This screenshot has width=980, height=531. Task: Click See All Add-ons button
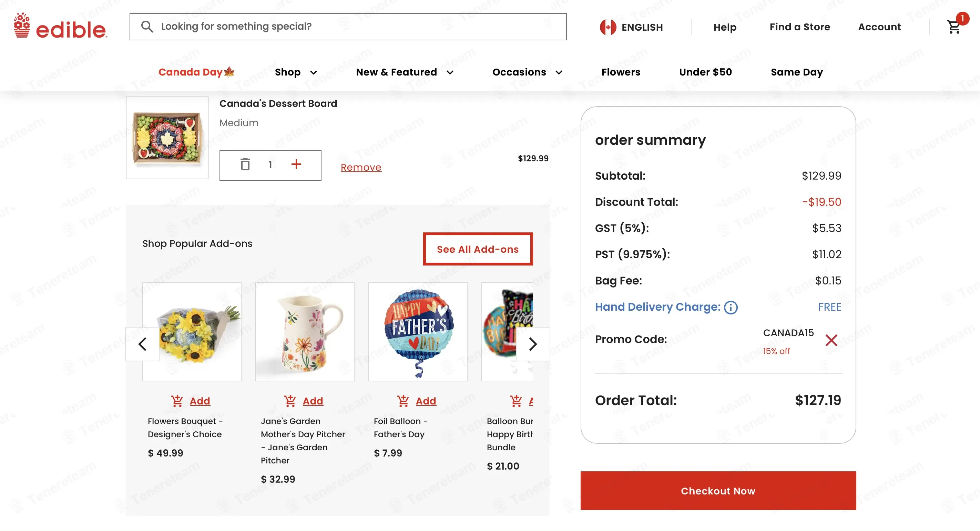coord(478,249)
